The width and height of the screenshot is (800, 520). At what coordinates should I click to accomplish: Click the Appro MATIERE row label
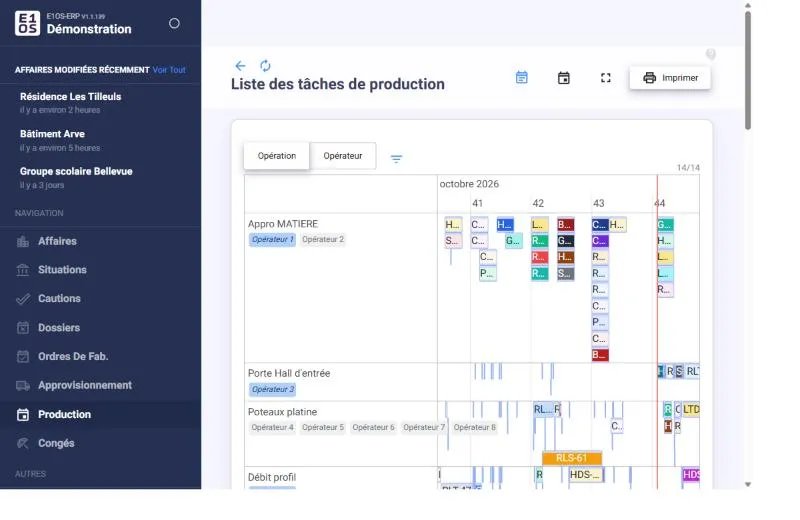pos(283,224)
